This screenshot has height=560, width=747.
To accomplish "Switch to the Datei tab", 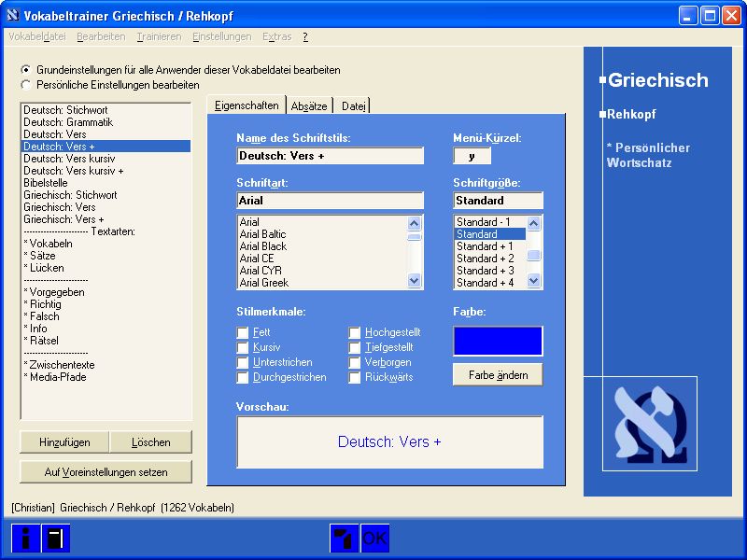I will coord(354,106).
